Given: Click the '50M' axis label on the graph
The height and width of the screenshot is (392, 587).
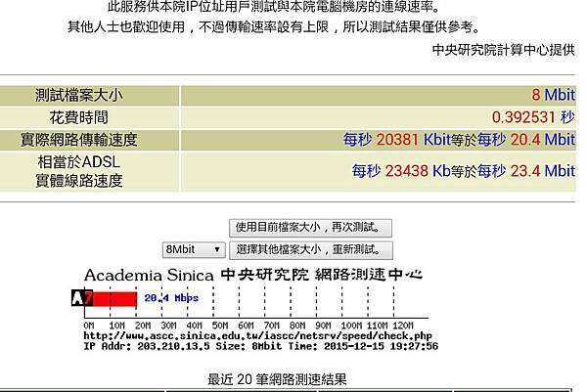Looking at the screenshot, I should tap(220, 326).
